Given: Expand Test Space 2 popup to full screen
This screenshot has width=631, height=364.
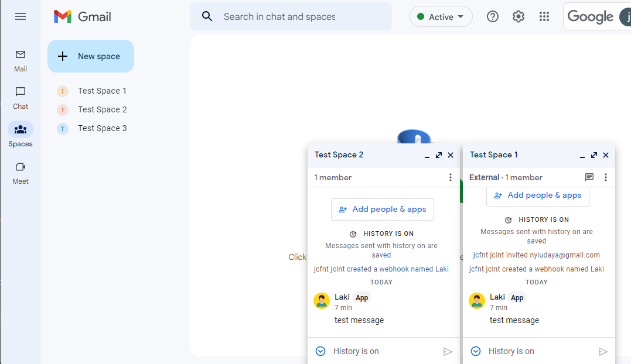Looking at the screenshot, I should coord(439,155).
